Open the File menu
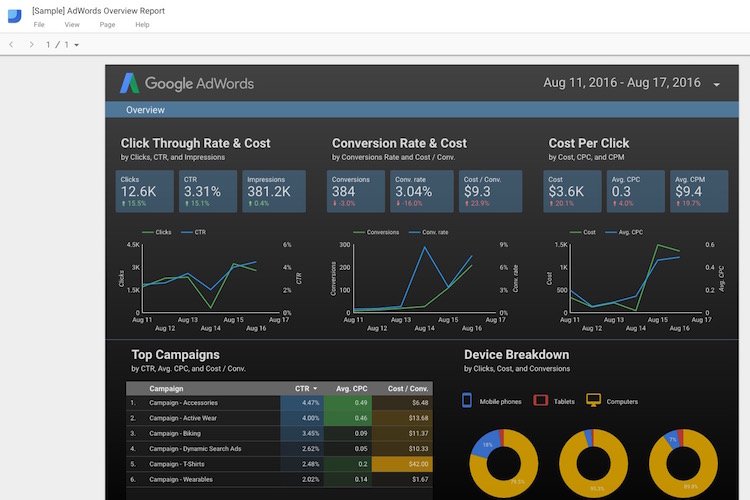 tap(39, 24)
